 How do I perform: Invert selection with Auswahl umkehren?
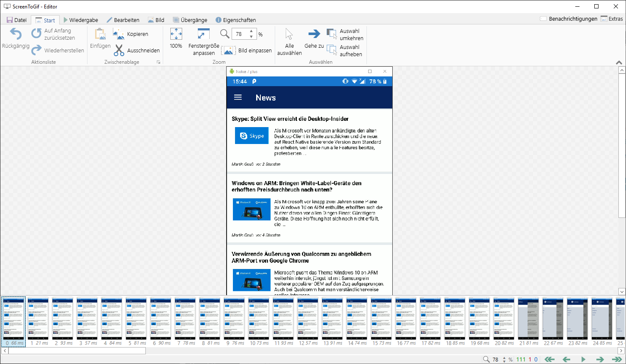pos(332,34)
